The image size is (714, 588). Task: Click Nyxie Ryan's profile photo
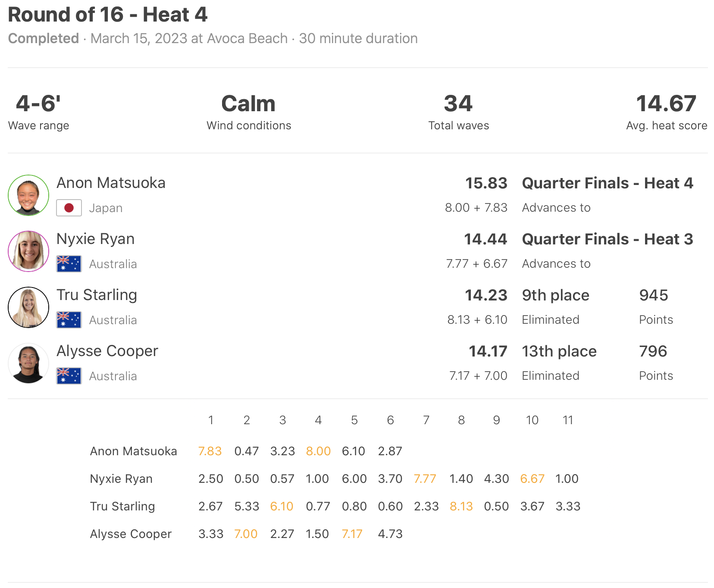[28, 251]
